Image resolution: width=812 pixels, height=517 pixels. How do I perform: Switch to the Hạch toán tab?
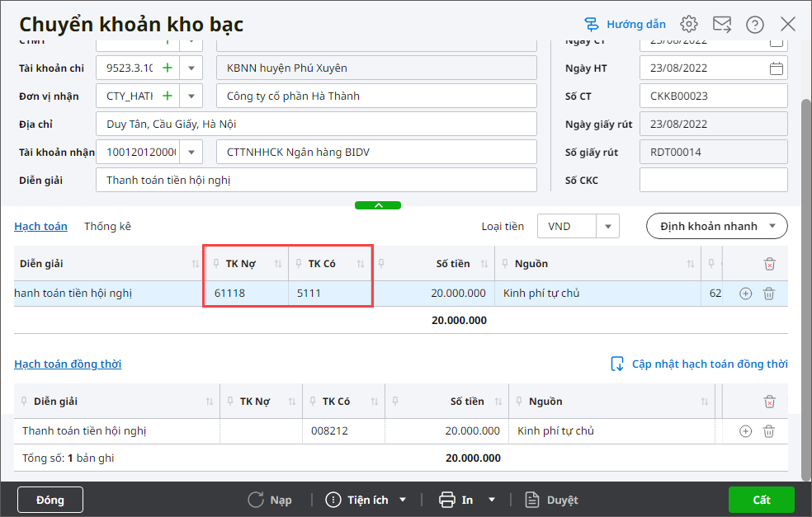(x=41, y=226)
